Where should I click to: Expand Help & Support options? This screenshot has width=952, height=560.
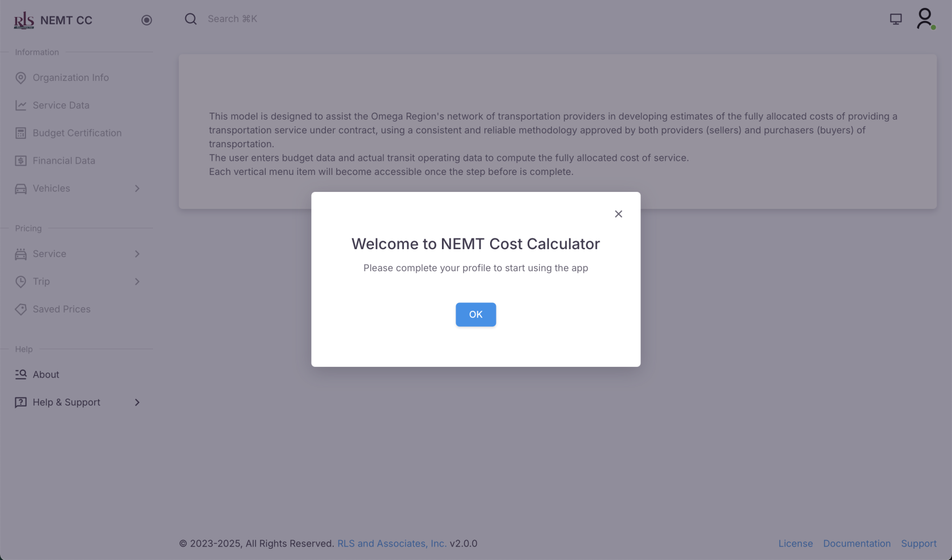(x=137, y=402)
